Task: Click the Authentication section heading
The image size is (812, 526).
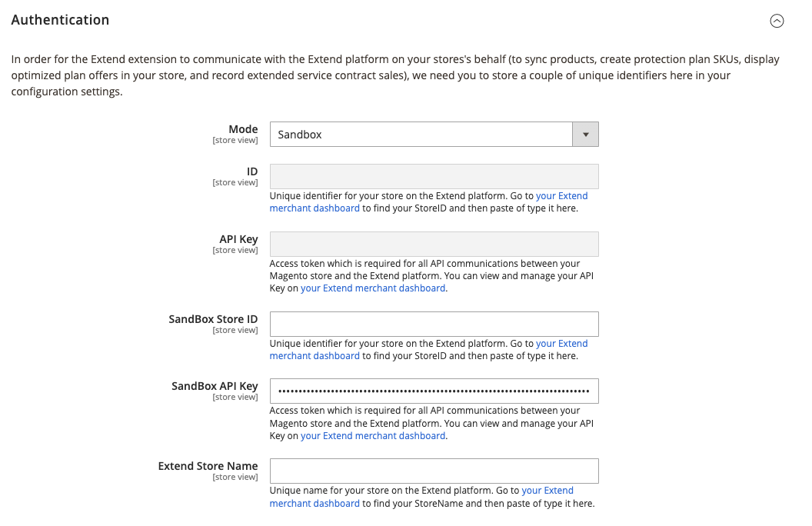Action: pyautogui.click(x=60, y=20)
